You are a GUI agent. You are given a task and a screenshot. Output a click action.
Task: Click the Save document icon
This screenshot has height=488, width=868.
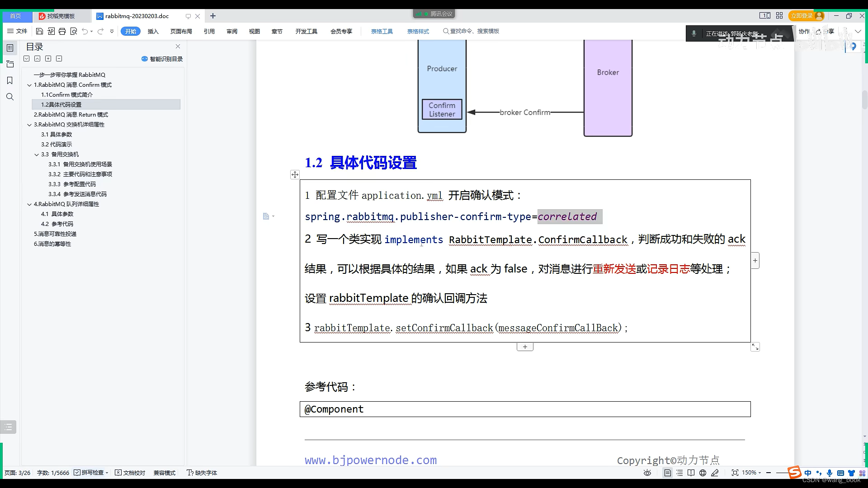click(39, 31)
